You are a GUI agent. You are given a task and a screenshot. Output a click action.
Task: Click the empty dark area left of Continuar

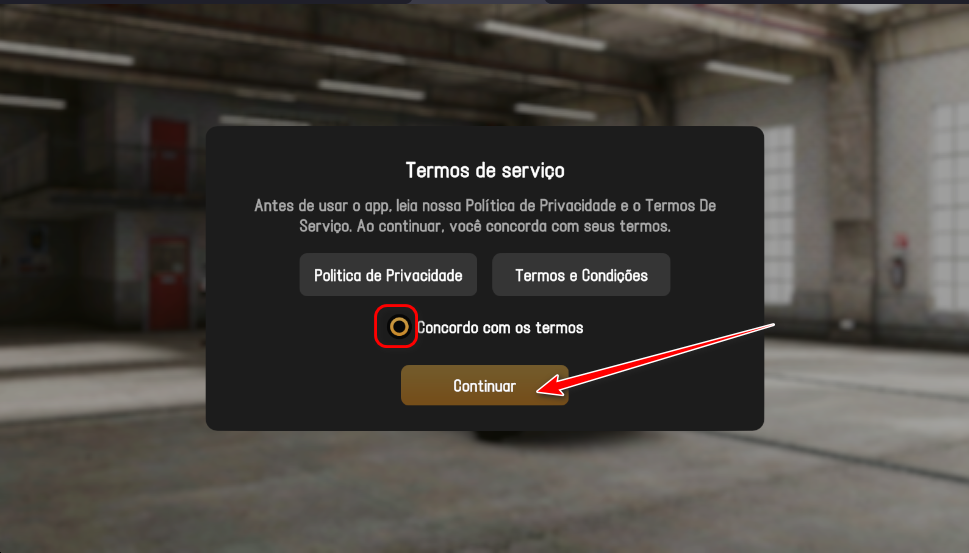point(303,386)
